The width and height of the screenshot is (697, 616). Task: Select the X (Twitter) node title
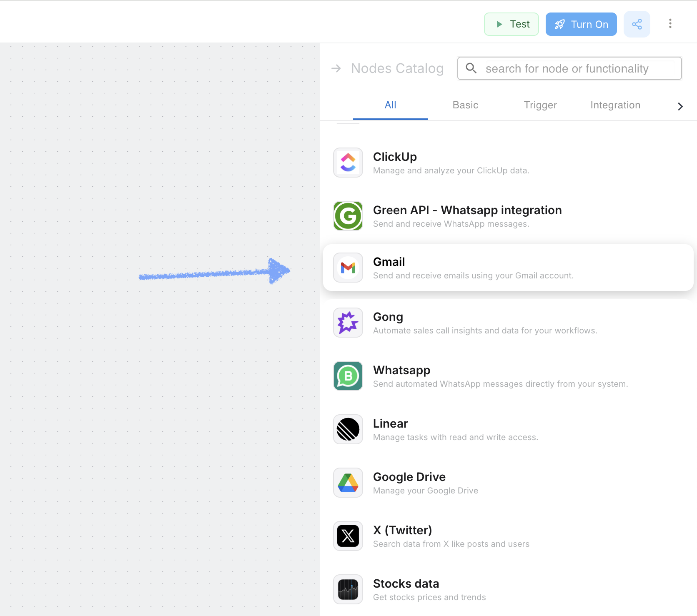(403, 530)
